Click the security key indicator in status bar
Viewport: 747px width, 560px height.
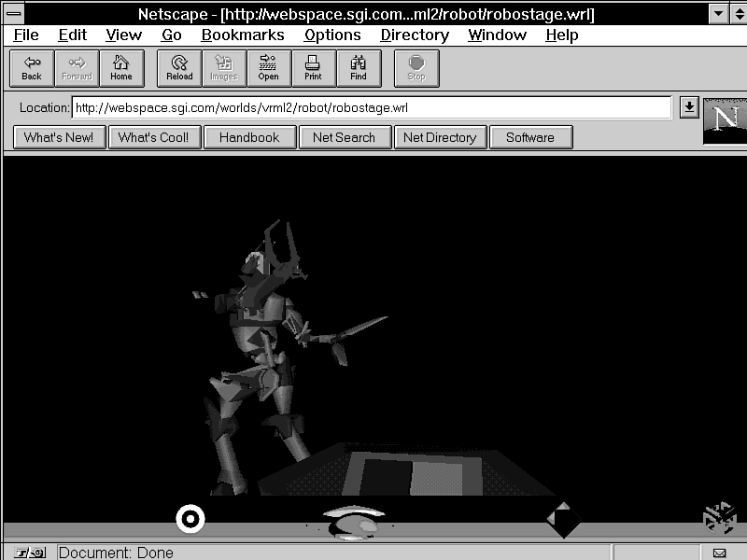[x=27, y=553]
